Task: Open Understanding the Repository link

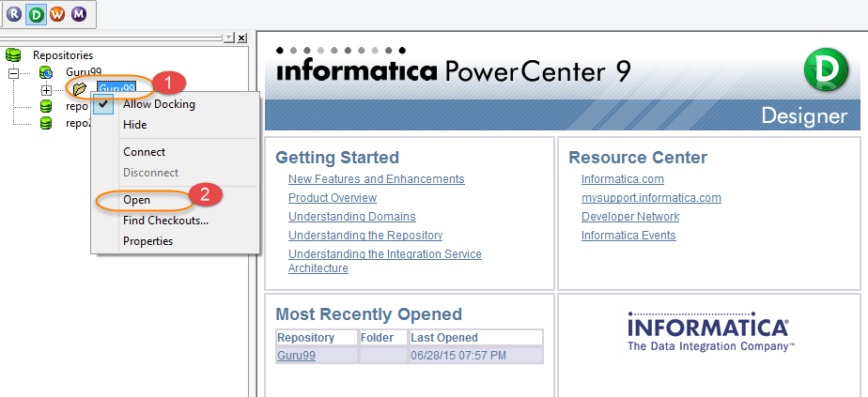Action: tap(365, 236)
